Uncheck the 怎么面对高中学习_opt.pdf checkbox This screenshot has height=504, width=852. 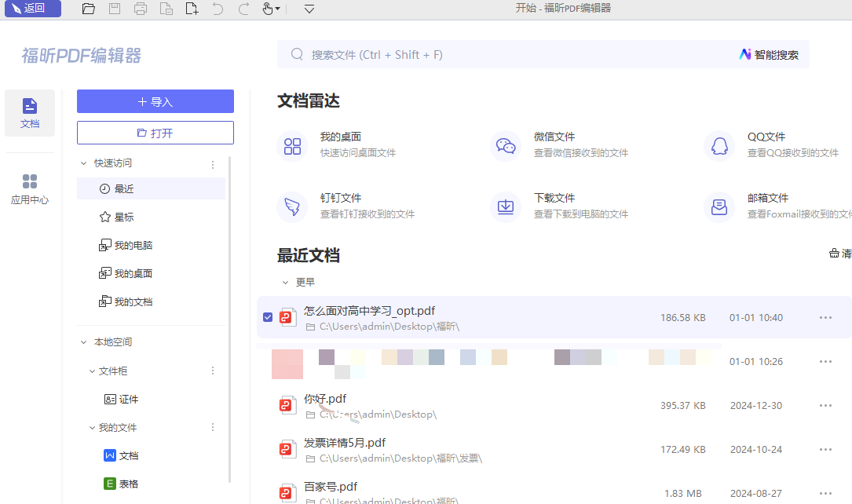268,317
